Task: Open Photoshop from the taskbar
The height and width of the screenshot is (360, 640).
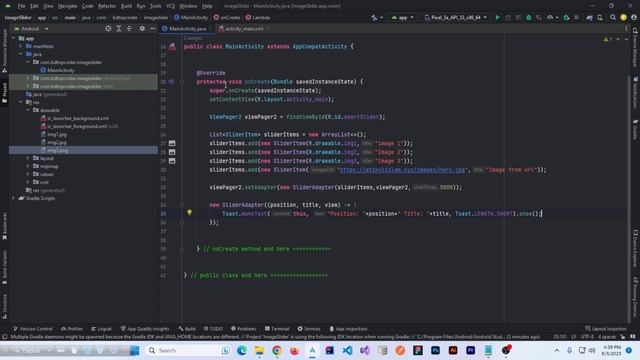Action: (x=436, y=350)
